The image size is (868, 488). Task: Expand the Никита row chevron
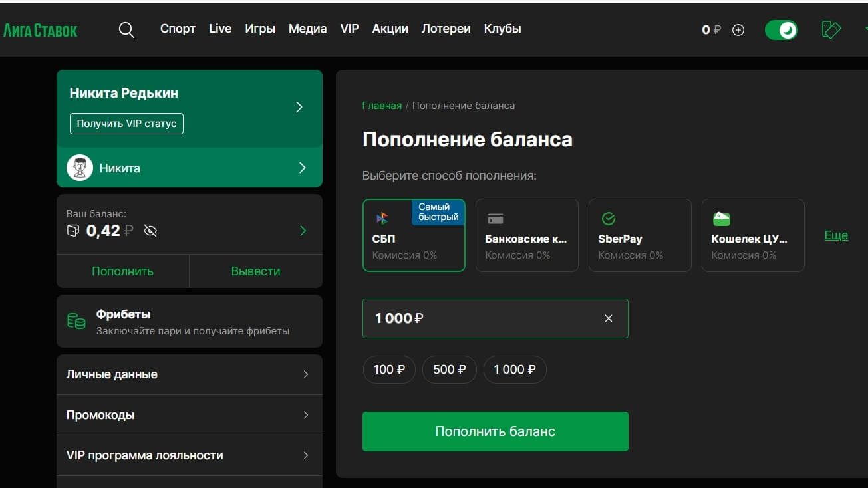tap(303, 168)
